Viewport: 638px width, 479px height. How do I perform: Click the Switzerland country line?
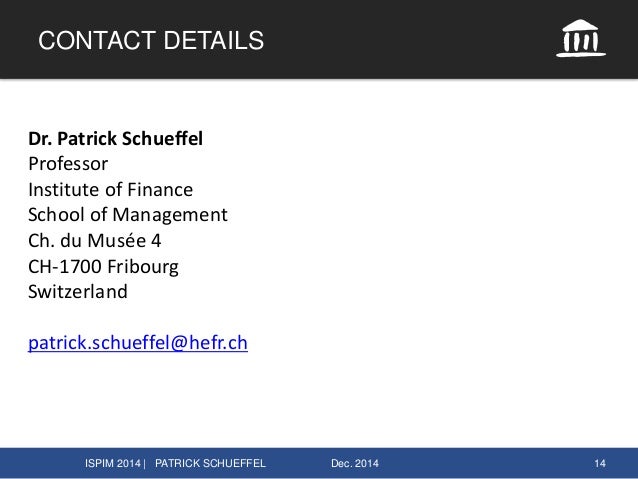78,292
